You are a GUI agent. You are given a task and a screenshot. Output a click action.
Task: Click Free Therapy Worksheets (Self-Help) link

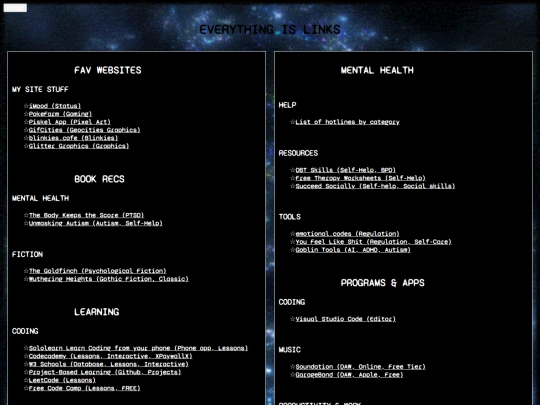360,178
